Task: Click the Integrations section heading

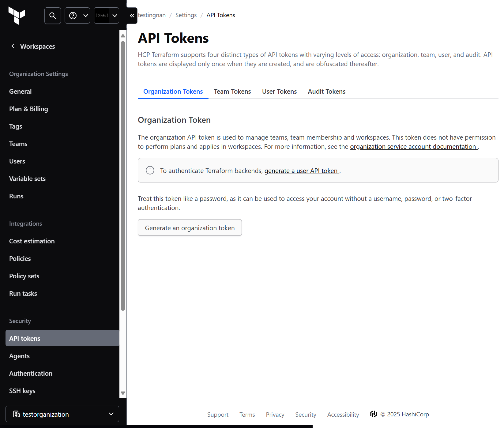Action: tap(26, 223)
